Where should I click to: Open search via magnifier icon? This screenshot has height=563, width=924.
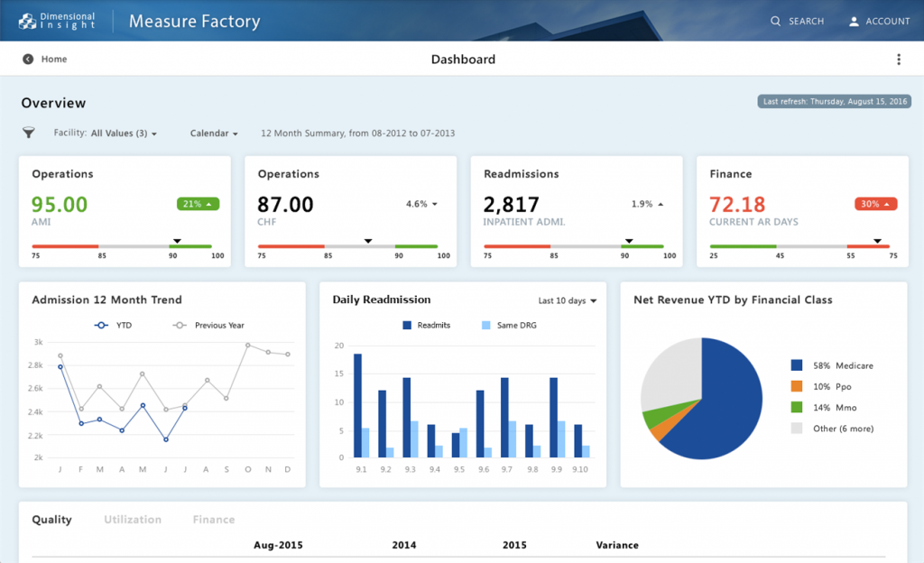776,21
